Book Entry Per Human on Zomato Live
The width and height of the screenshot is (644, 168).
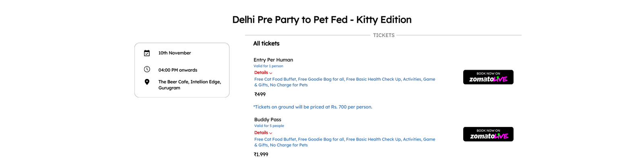[x=488, y=77]
